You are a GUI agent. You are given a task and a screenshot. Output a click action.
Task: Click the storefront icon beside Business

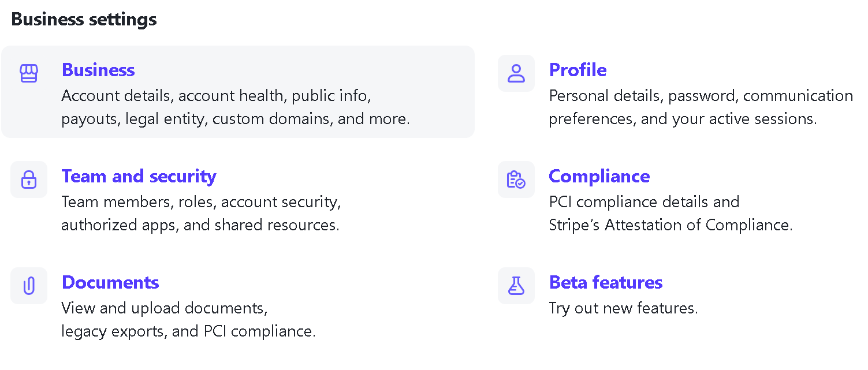point(29,73)
